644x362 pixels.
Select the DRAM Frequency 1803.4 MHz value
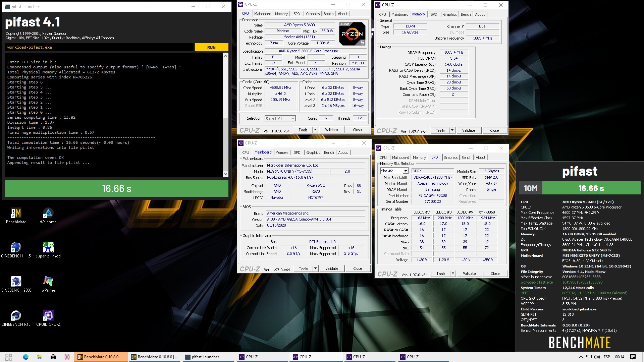coord(453,52)
